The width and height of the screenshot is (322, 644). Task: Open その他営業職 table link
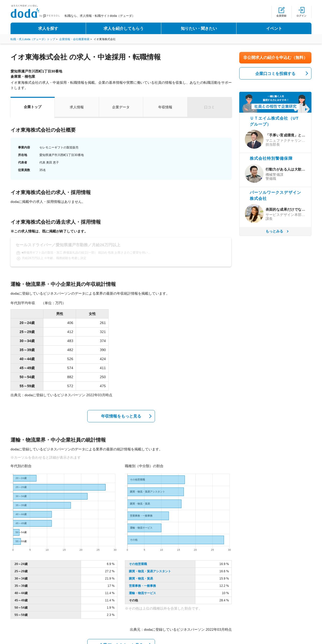[138, 564]
